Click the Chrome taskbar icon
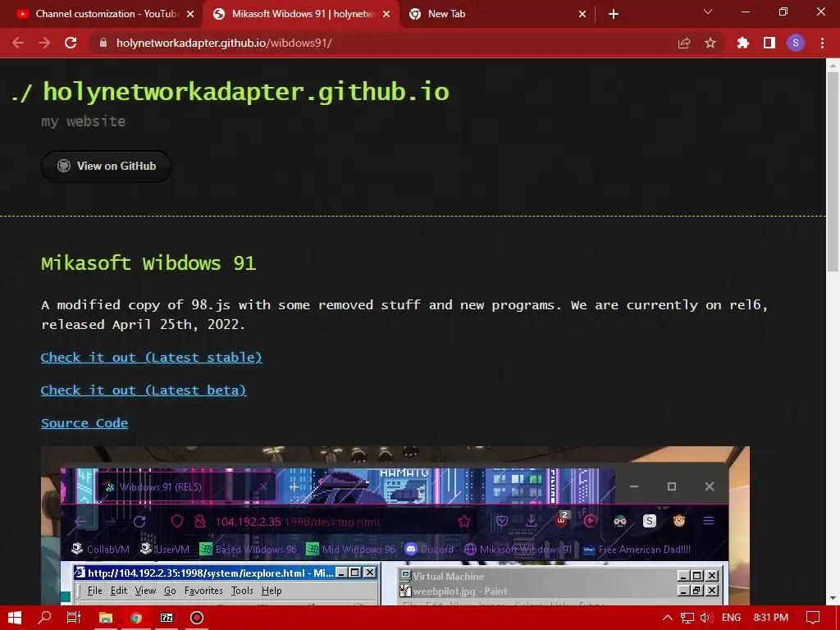Image resolution: width=840 pixels, height=630 pixels. coord(136,618)
